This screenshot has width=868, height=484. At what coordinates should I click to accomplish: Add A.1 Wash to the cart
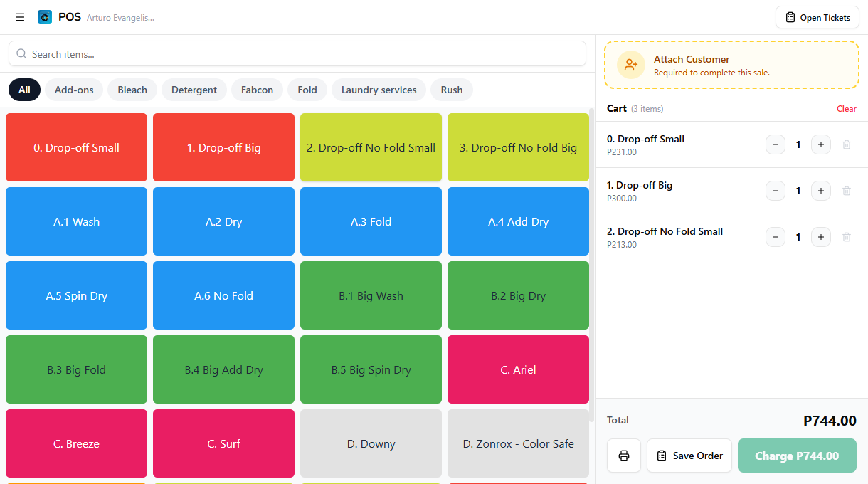tap(76, 221)
